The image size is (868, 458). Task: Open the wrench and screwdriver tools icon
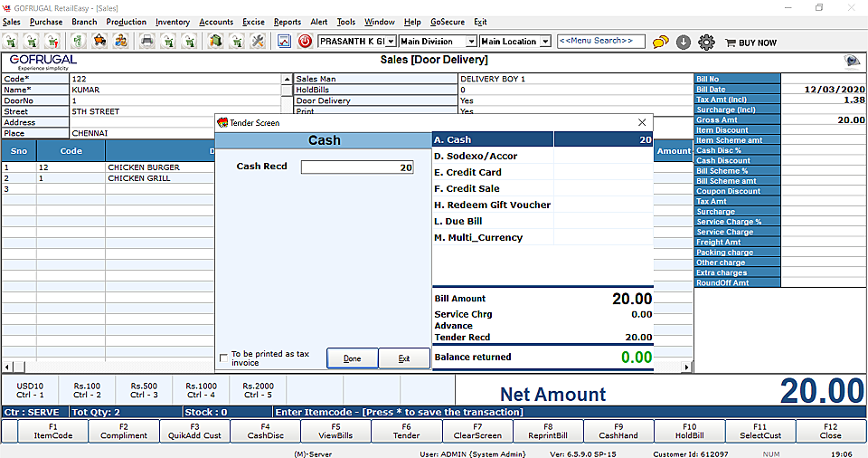coord(258,41)
